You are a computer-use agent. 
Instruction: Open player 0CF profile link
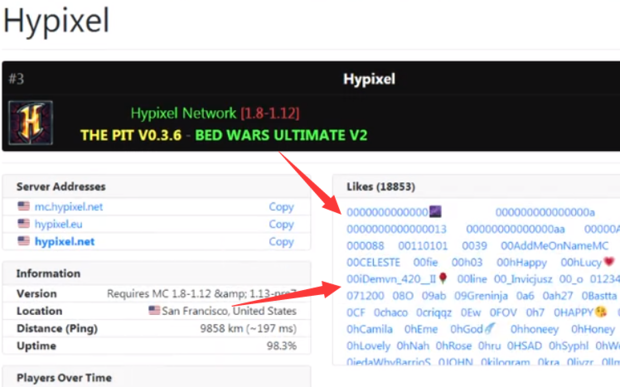355,312
